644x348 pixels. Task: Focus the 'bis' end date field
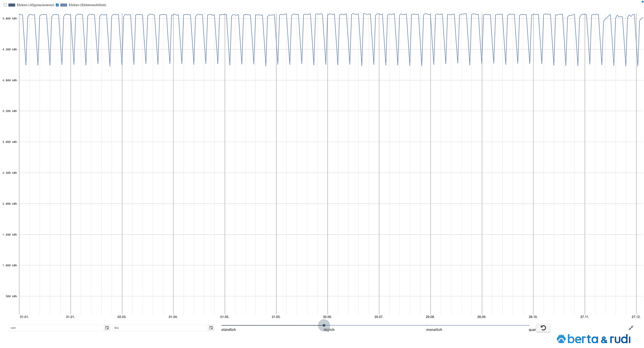coord(160,328)
